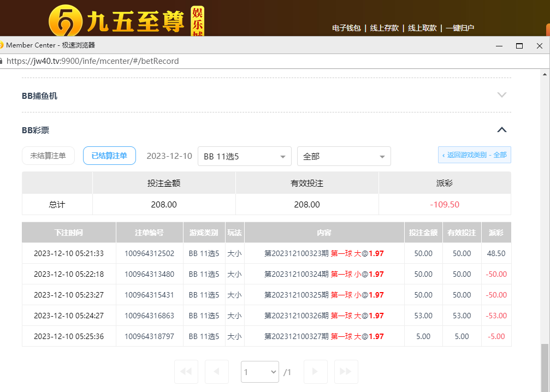The image size is (550, 392).
Task: Click 返回游戏类别 - 全部 button
Action: [x=474, y=155]
